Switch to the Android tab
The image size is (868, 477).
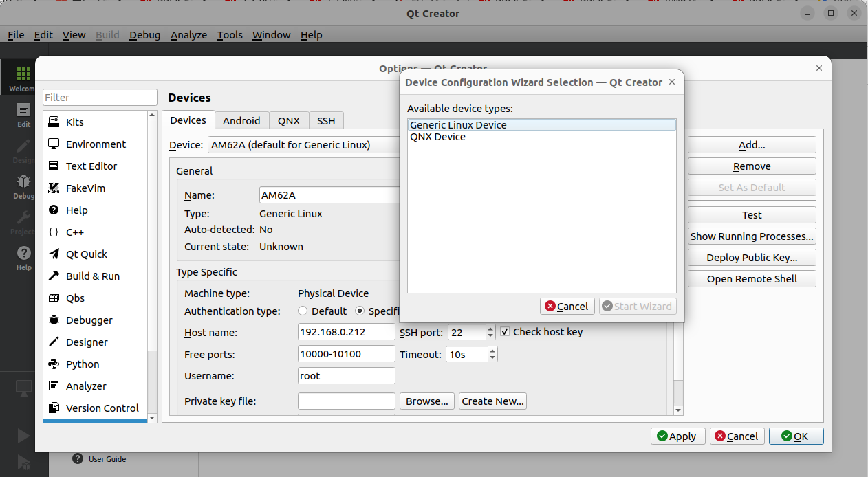click(x=241, y=120)
